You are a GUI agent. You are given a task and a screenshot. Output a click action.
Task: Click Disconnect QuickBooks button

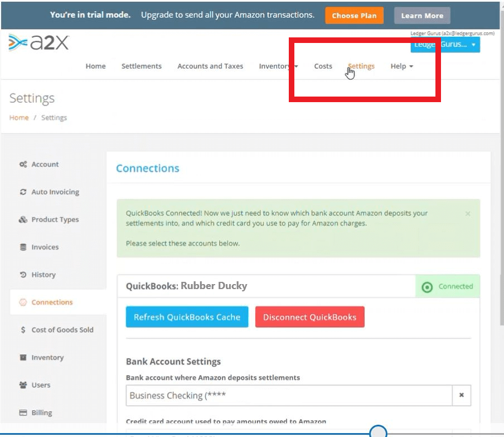310,317
